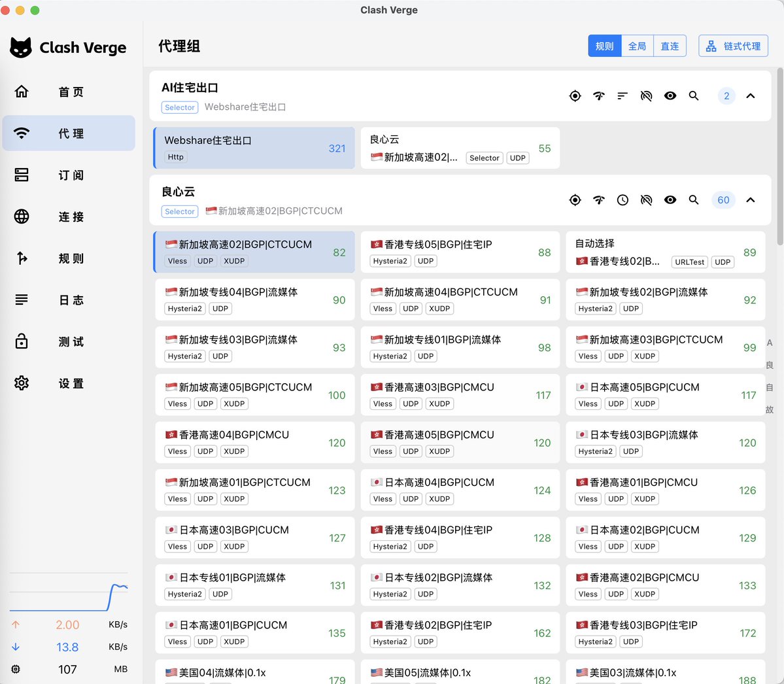Toggle eye display mode in AI住宅出口 header

[670, 95]
